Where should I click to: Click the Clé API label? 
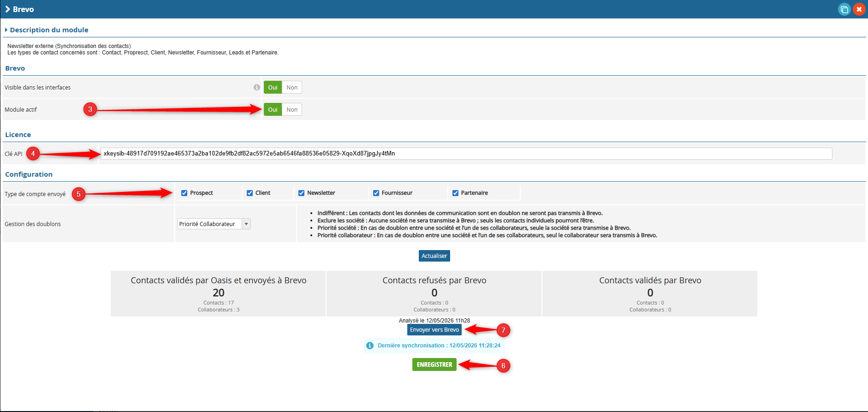(13, 154)
